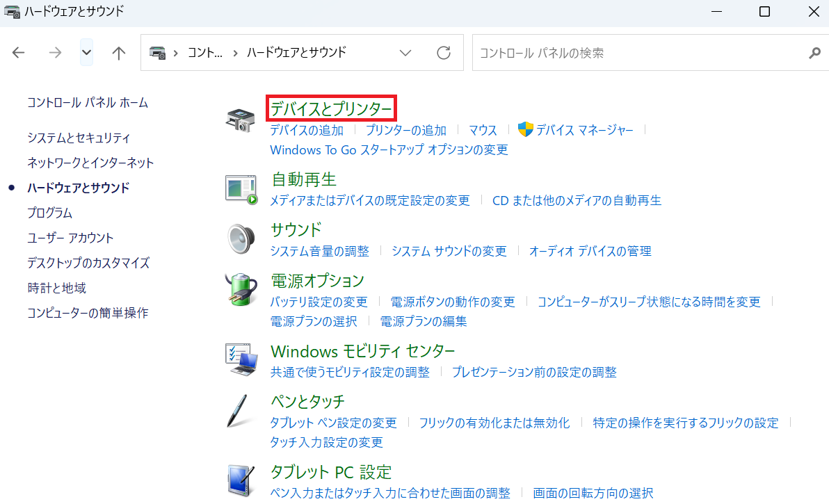Click 画面の回転方向の選択 link
The image size is (829, 504).
point(593,493)
